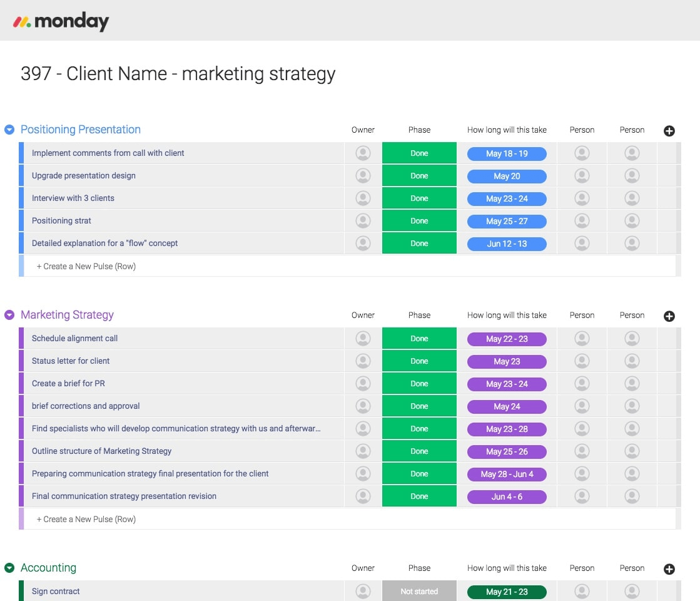Set first Person for Positioning strat row
Screen dimensions: 700x601
tap(582, 221)
